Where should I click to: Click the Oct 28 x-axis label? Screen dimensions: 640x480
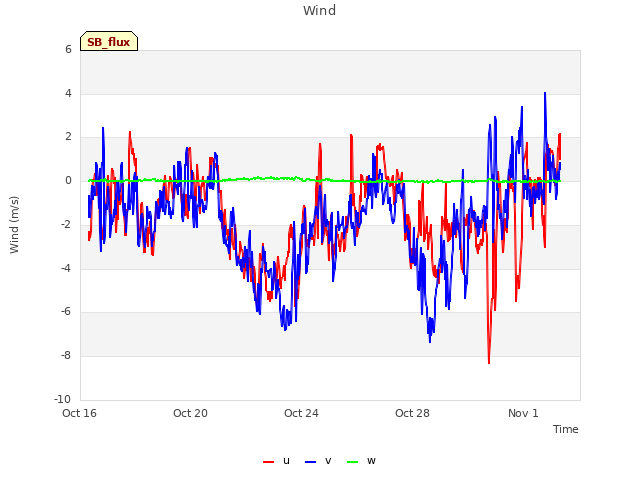412,413
